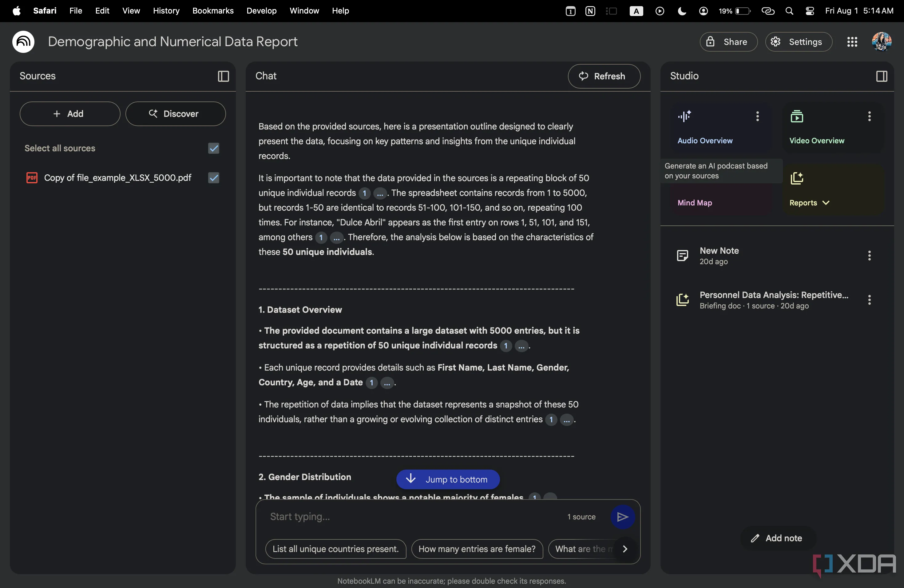
Task: Open Personnel Data Analysis options menu
Action: (x=870, y=300)
